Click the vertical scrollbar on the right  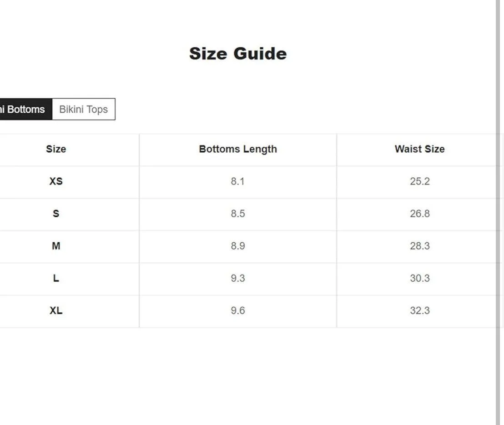[x=498, y=212]
